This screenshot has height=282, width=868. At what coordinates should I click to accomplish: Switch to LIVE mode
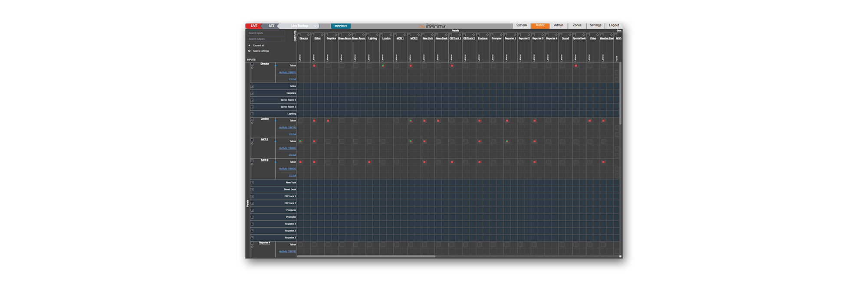coord(254,26)
